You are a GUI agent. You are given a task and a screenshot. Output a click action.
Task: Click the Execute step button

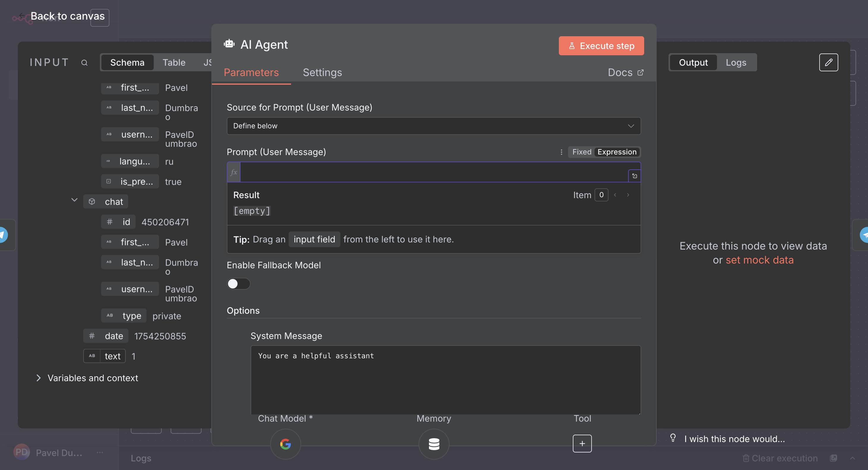click(601, 46)
